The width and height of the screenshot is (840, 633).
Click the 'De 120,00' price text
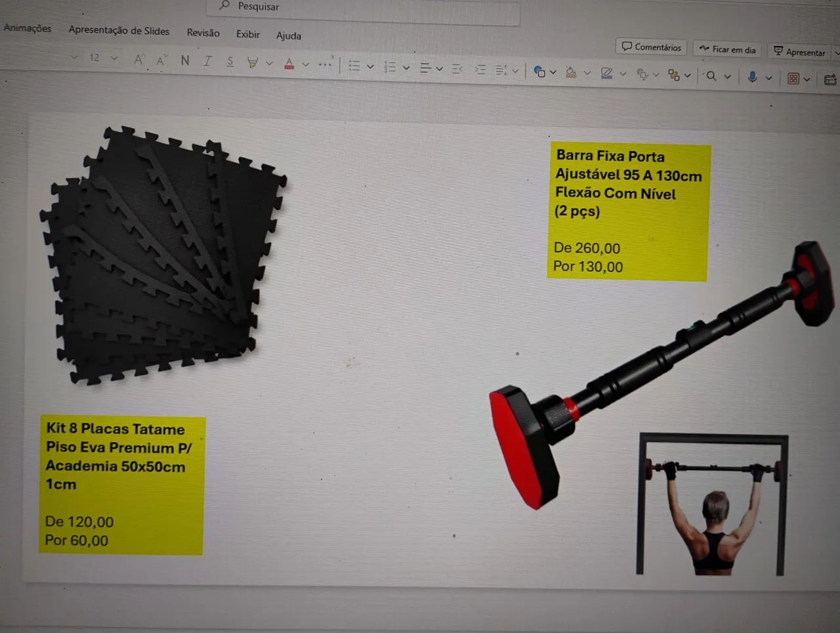coord(79,522)
